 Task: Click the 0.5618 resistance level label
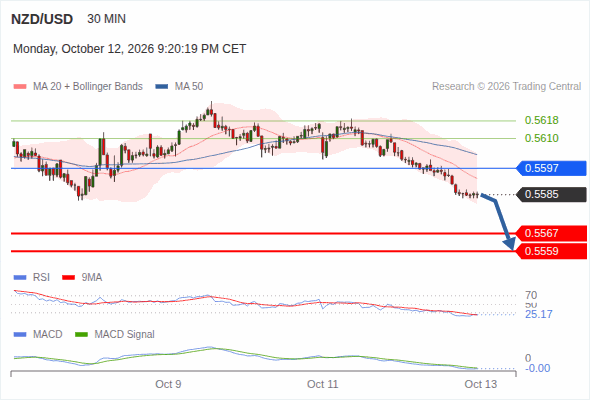[541, 120]
